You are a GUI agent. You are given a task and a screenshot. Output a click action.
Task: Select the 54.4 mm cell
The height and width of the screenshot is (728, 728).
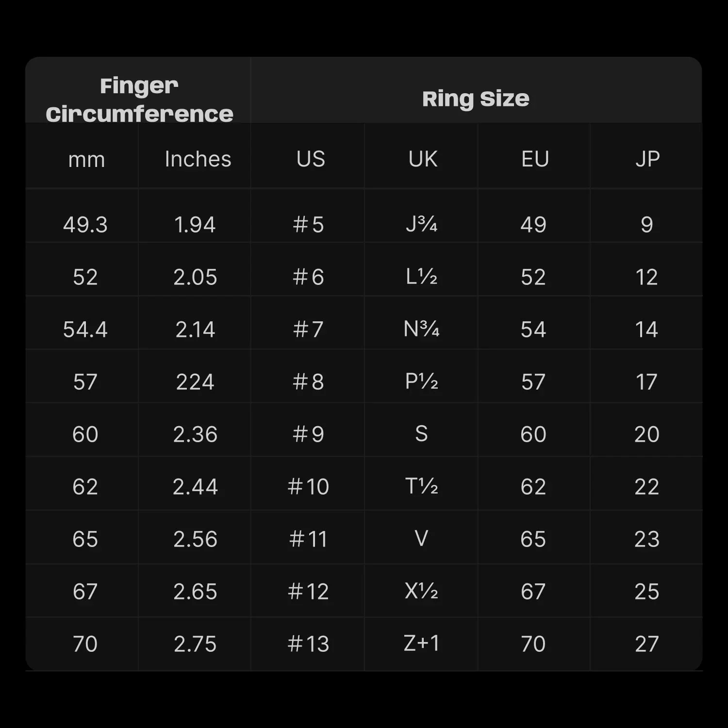85,330
